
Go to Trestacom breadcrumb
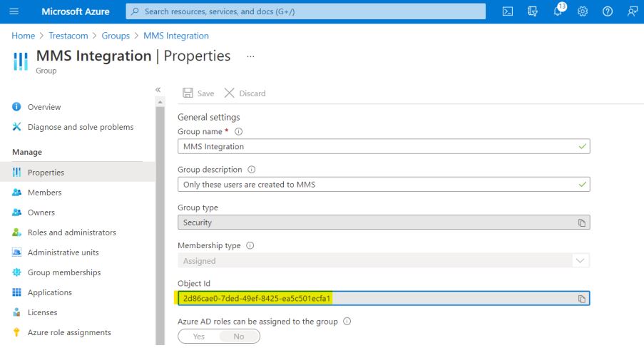pos(68,36)
